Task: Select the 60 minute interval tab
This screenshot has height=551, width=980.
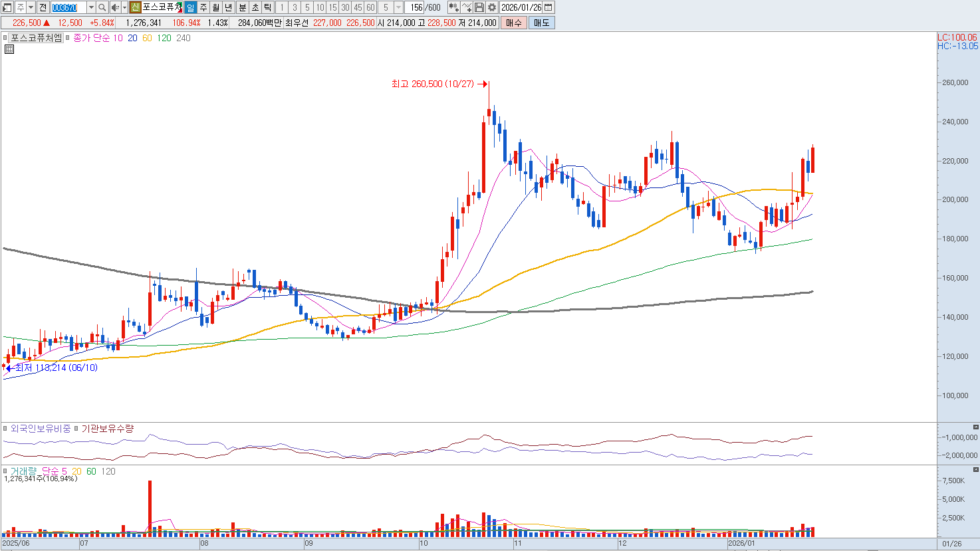Action: (370, 7)
